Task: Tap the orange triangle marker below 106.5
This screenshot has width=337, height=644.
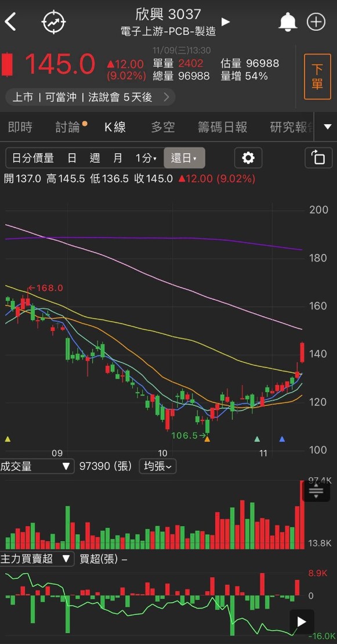Action: point(207,439)
